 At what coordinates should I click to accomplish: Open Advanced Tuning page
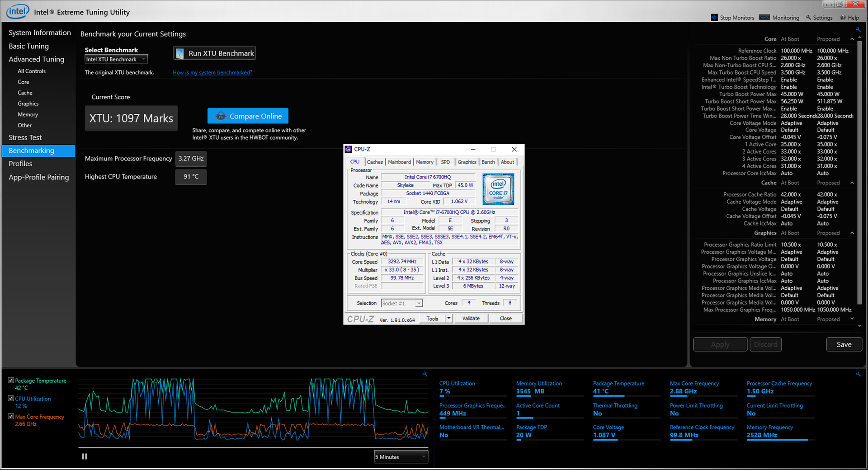37,59
